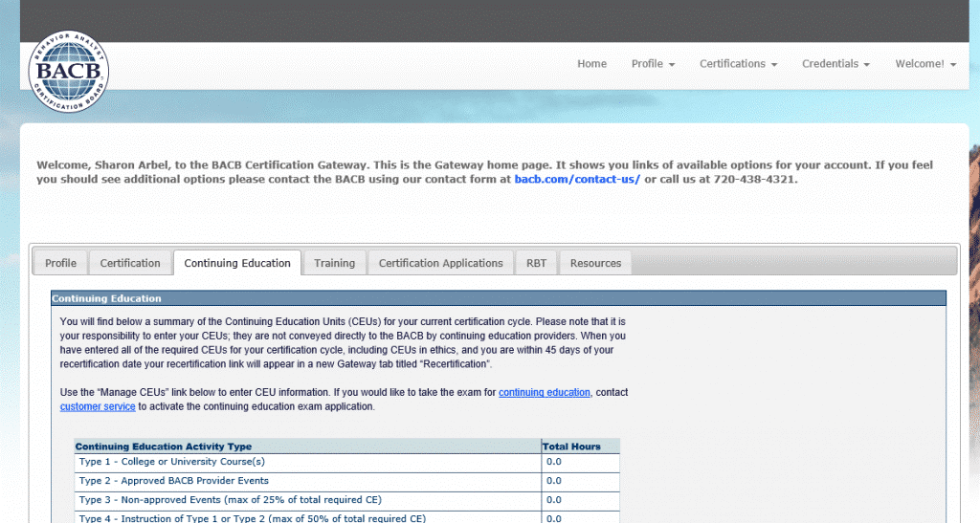The image size is (980, 523).
Task: Open the bacb.com/contact-us/ link
Action: pyautogui.click(x=577, y=179)
